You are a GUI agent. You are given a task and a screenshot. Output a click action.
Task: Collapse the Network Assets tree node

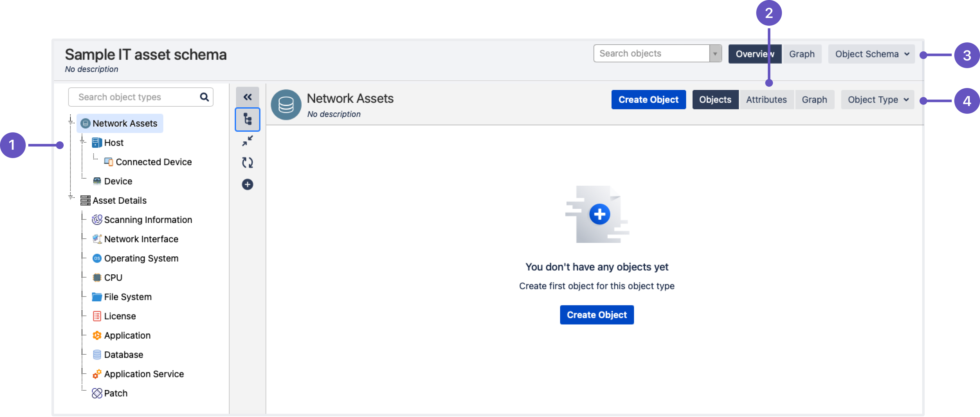[x=71, y=122]
